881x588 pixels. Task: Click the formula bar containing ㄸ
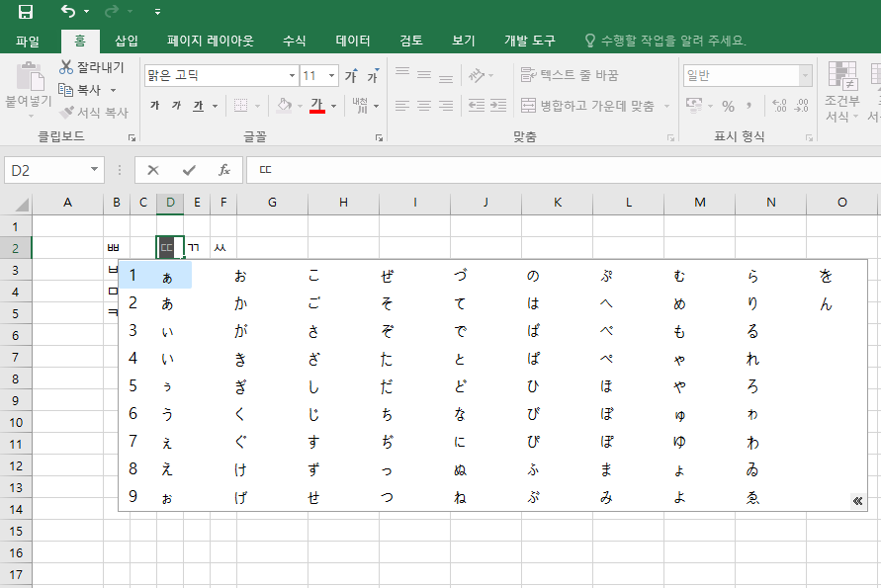point(564,170)
